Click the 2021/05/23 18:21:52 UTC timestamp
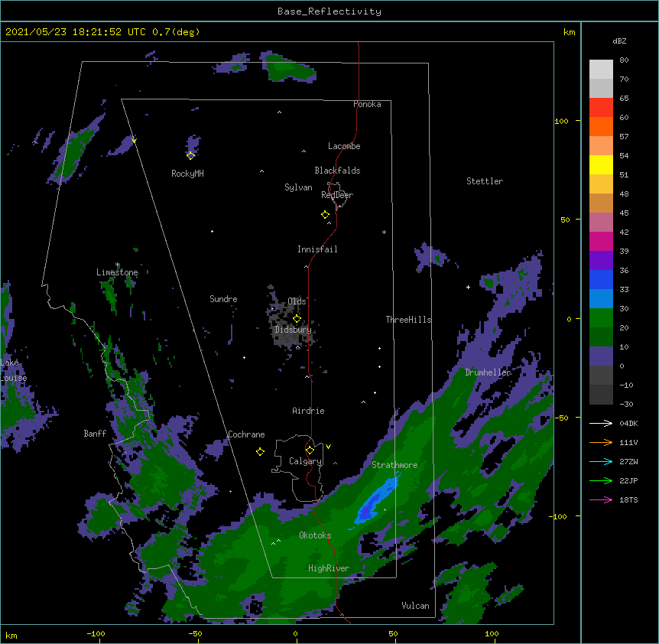 [76, 32]
